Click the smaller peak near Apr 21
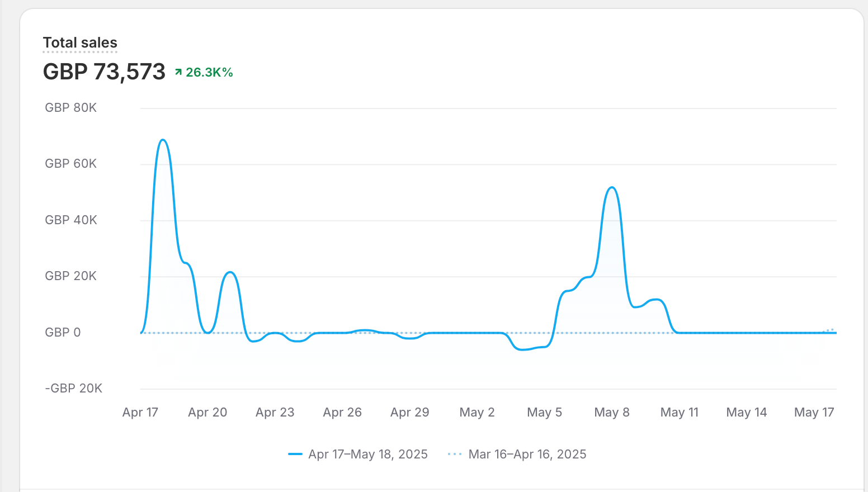 tap(230, 272)
